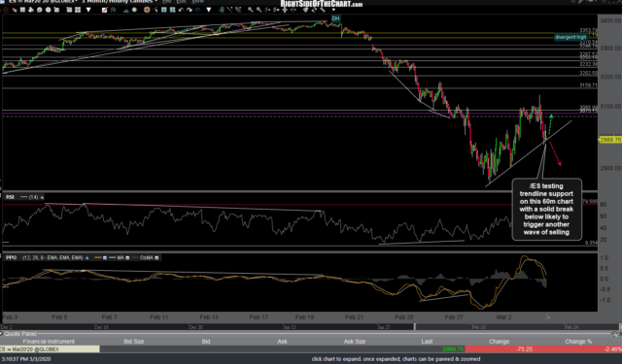Open RSI study settings via blue arrow
The image size is (622, 364).
[42, 197]
